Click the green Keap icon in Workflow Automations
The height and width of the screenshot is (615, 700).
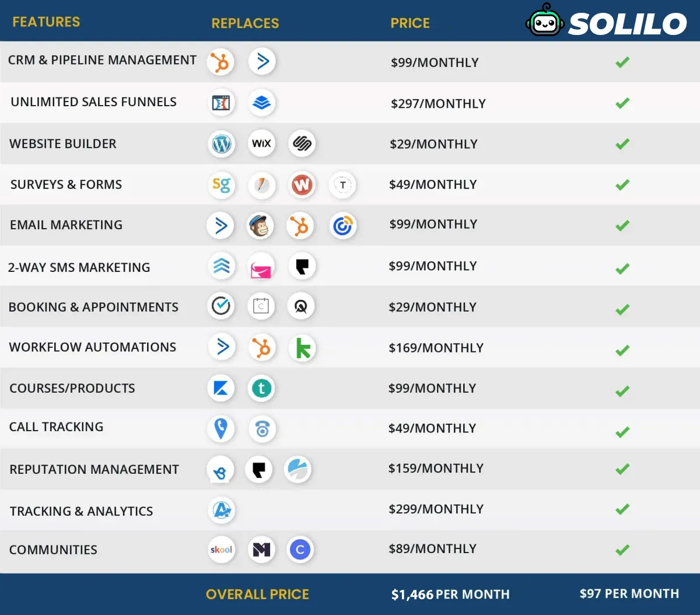click(x=303, y=348)
